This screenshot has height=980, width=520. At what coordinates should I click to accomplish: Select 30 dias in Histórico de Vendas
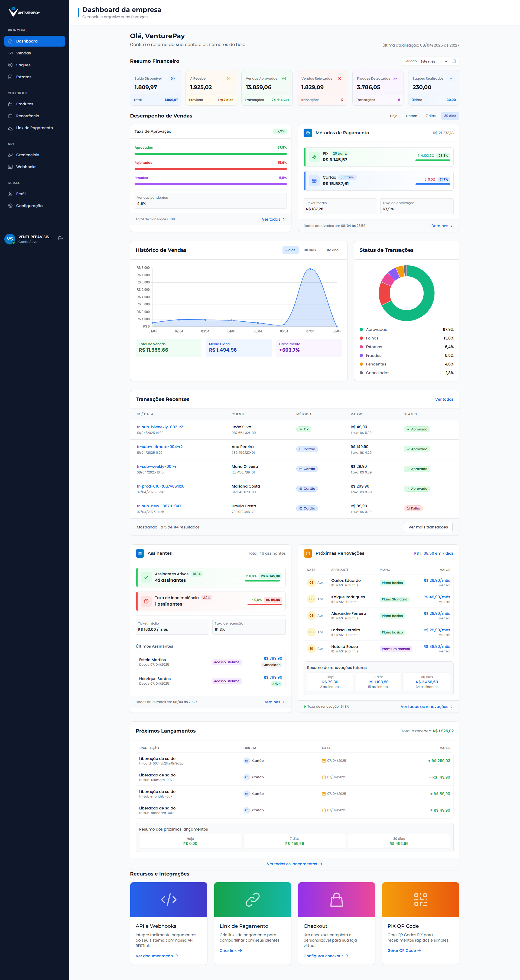[x=310, y=250]
